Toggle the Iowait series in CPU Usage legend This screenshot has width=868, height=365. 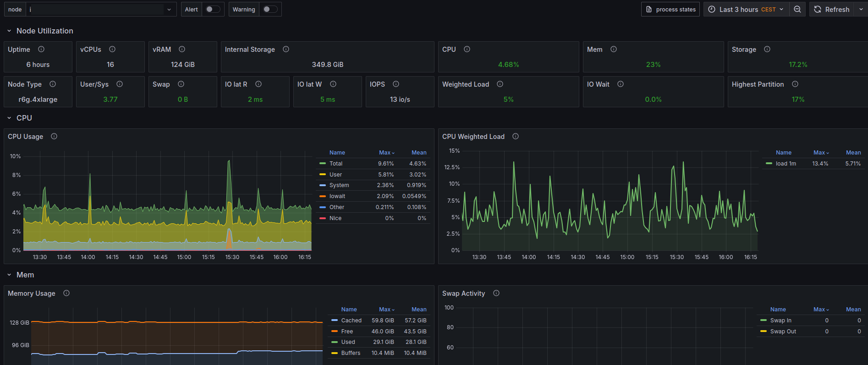click(337, 196)
